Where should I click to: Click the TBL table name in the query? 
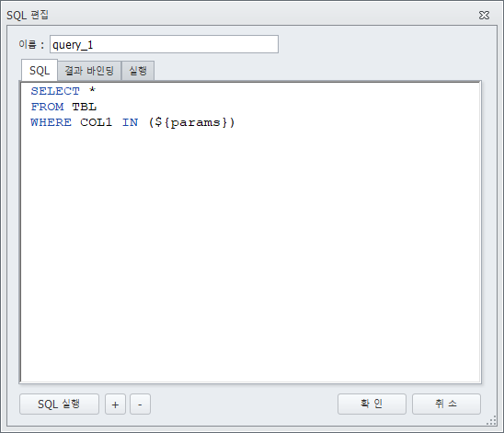tap(85, 107)
